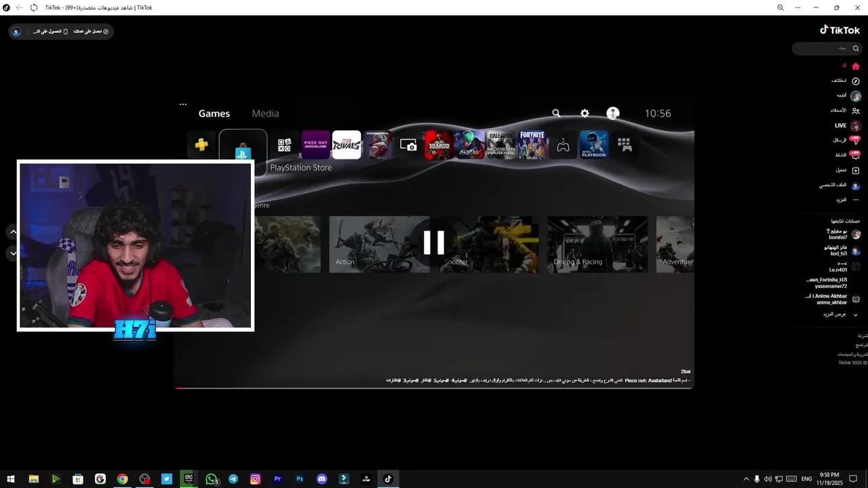Open followed account l.e.n401
Screen dimensions: 868x488
point(845,266)
